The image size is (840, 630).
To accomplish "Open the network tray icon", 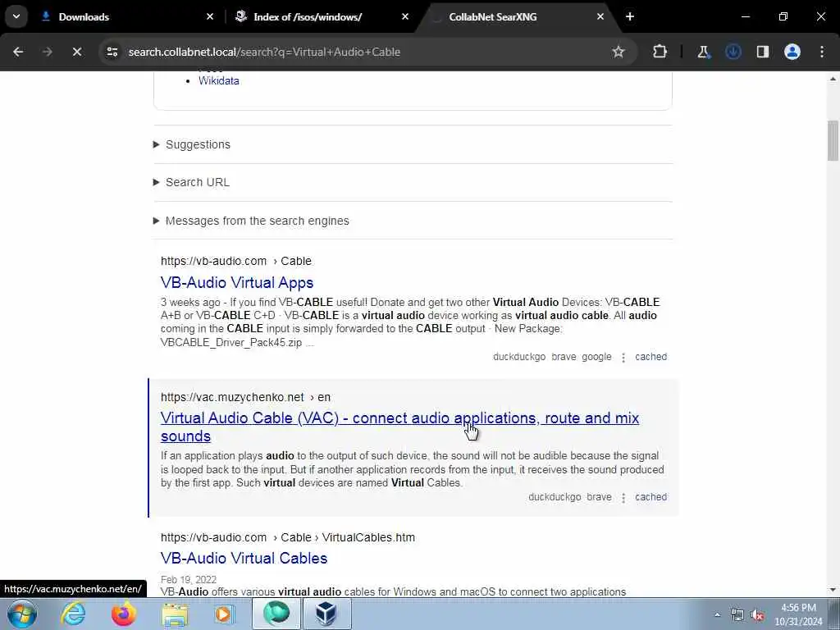I will tap(737, 615).
